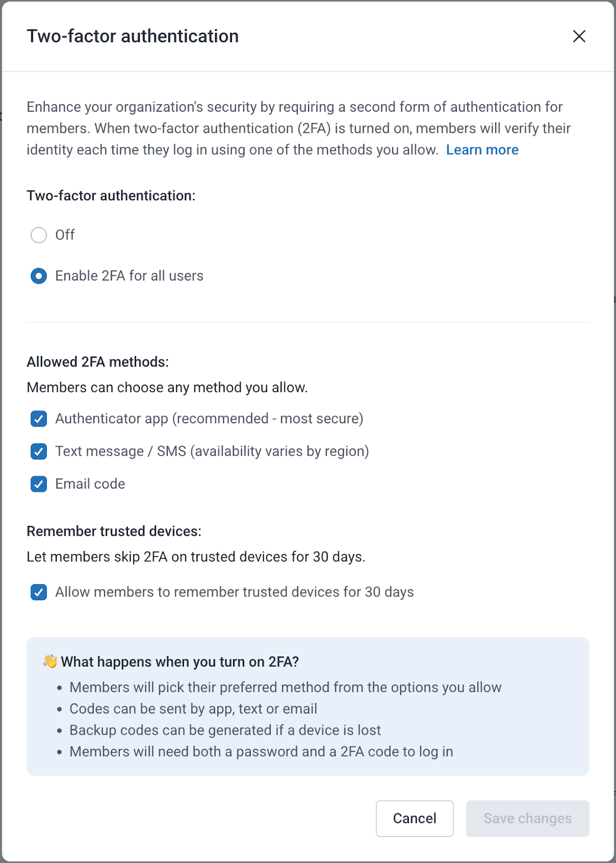
Task: Click 'Authenticator app (recommended - most secure)' label text
Action: [209, 419]
